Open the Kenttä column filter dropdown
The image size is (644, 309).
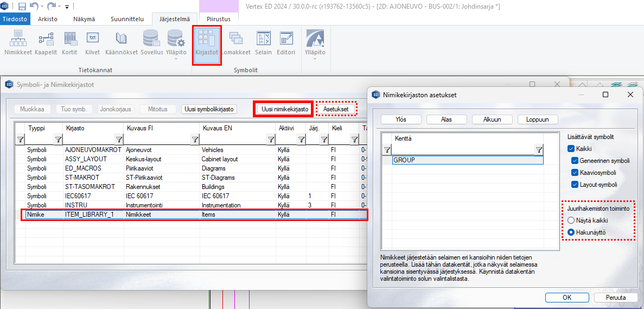tap(539, 150)
